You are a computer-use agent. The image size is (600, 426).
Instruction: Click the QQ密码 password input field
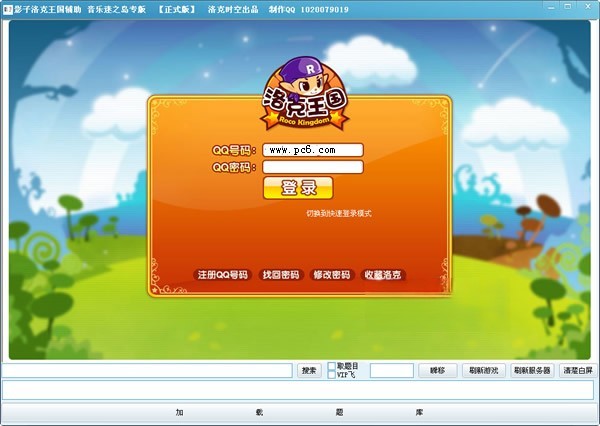pyautogui.click(x=313, y=167)
